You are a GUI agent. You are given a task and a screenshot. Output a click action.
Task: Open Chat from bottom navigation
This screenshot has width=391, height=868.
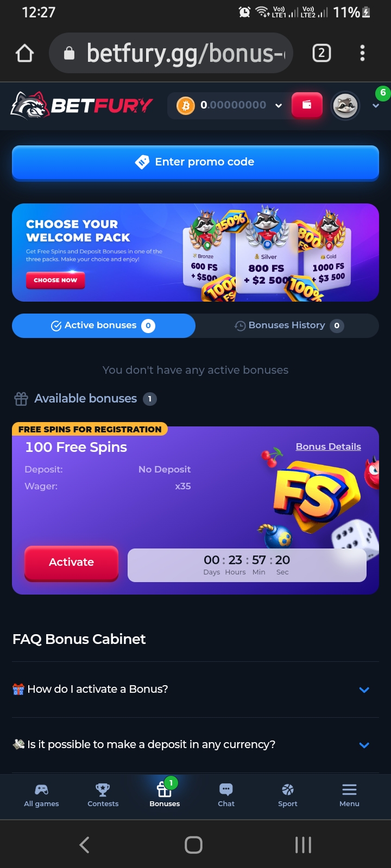click(226, 795)
